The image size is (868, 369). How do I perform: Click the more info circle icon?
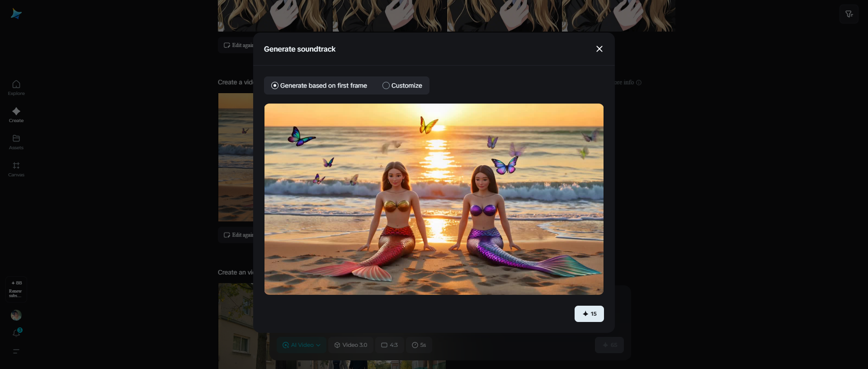[639, 83]
